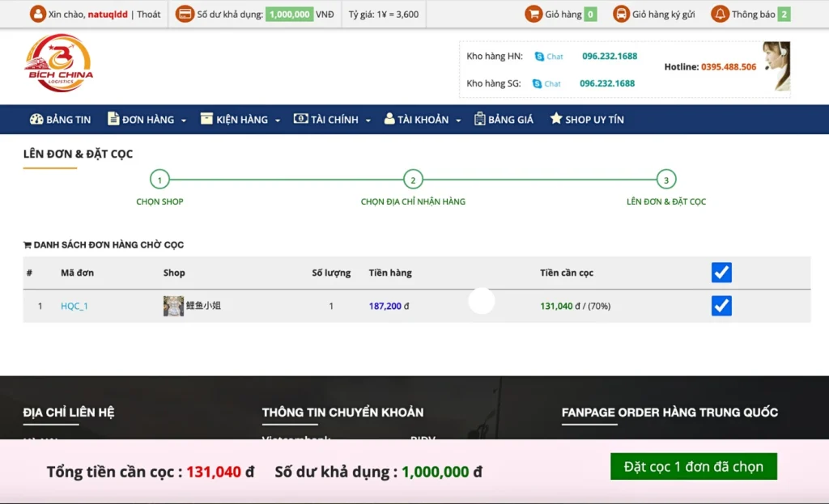Image resolution: width=829 pixels, height=504 pixels.
Task: Click the shop thumbnail image in order row
Action: click(x=173, y=306)
